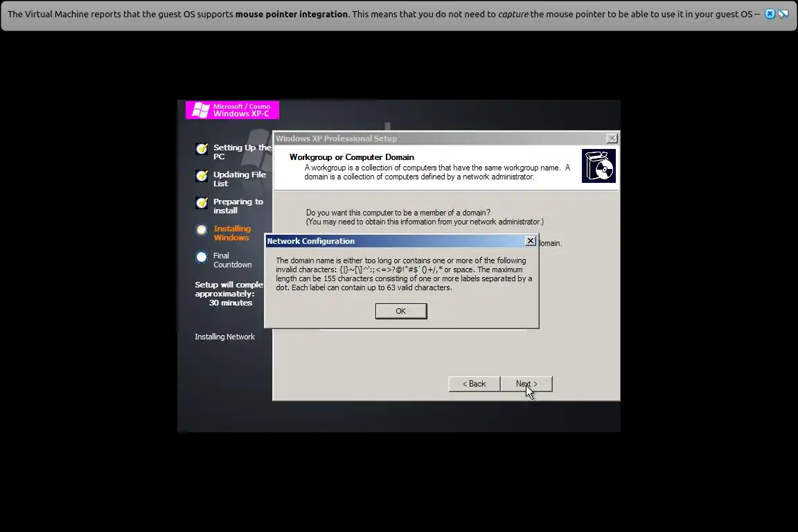Click the Windows XP-C logo banner
Screen dimensions: 798x532
coord(232,110)
